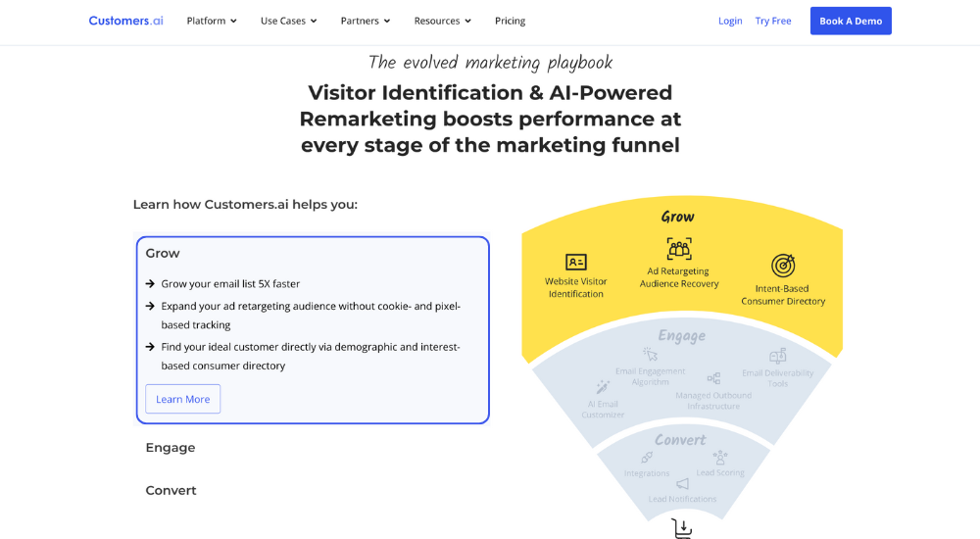
Task: Open the Resources dropdown
Action: click(x=443, y=21)
